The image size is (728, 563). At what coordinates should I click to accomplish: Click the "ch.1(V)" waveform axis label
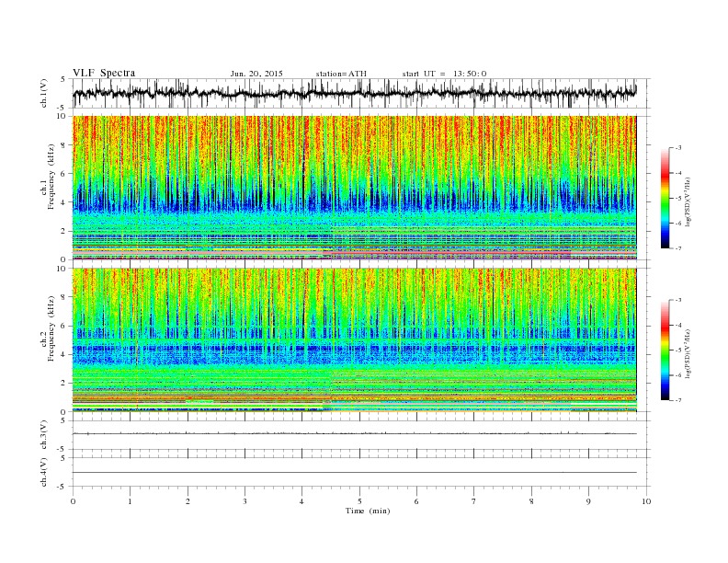(x=43, y=93)
